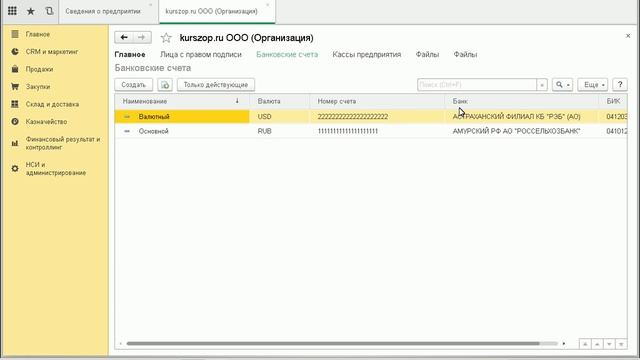Open Лица с правом подписи section
Viewport: 640px width, 360px height.
(201, 54)
